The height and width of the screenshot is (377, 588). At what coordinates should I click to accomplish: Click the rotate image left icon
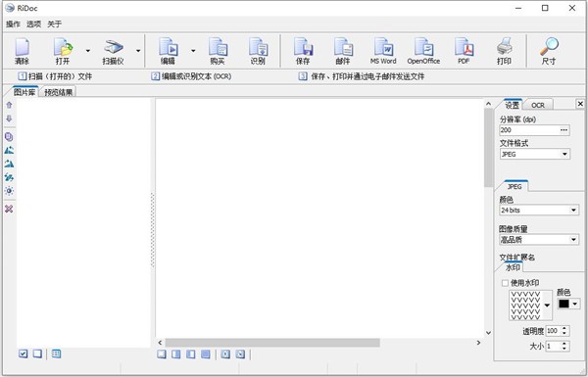click(9, 150)
